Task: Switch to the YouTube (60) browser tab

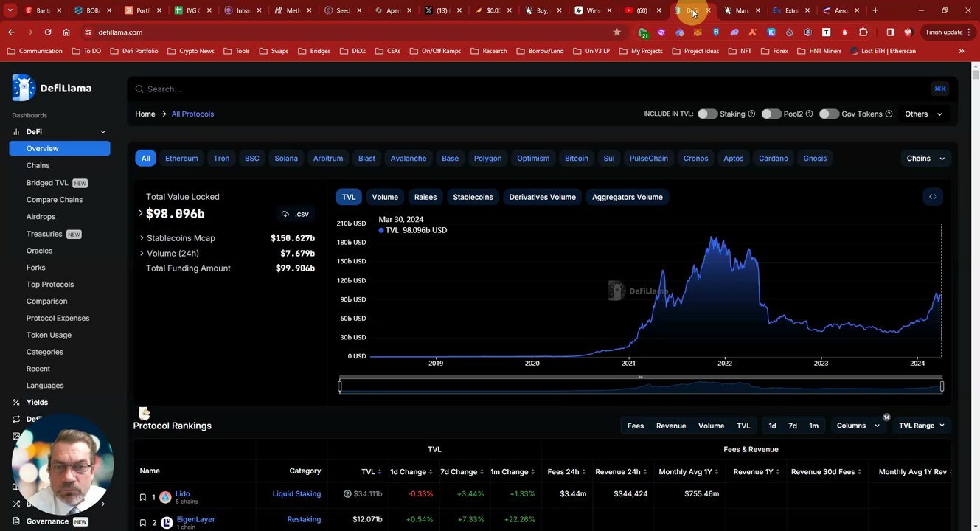Action: [643, 10]
